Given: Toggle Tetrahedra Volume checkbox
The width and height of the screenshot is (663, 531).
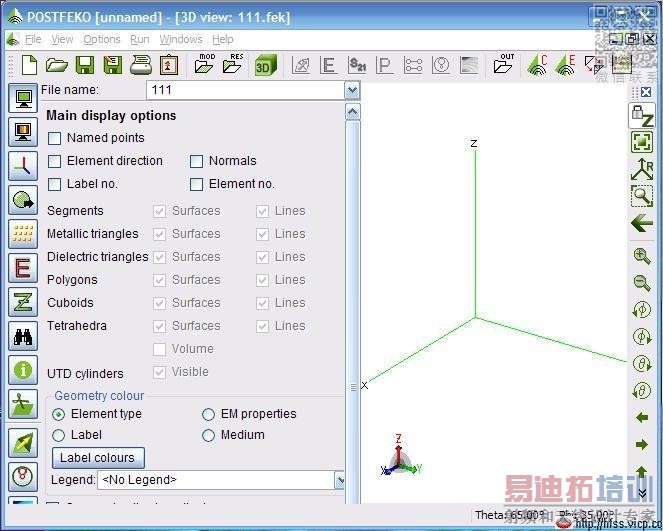Looking at the screenshot, I should click(x=159, y=349).
